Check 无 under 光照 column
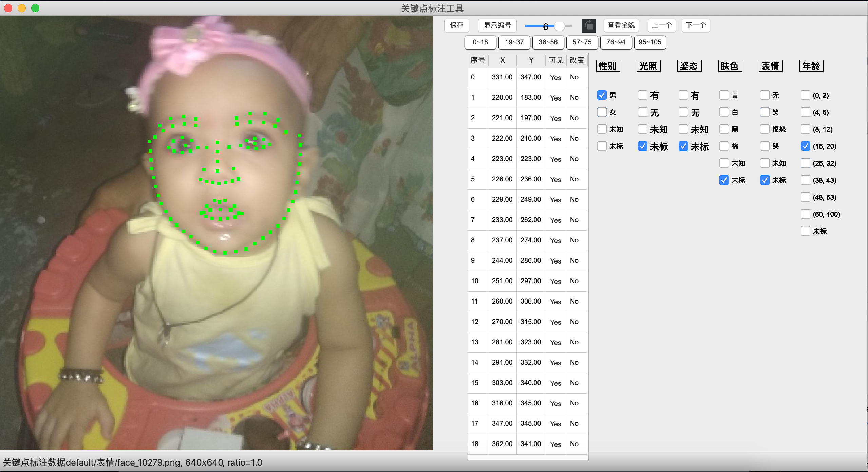The height and width of the screenshot is (472, 868). 642,112
